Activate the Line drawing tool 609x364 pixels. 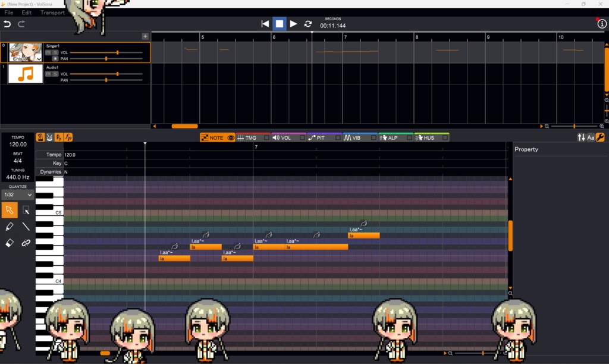(26, 228)
